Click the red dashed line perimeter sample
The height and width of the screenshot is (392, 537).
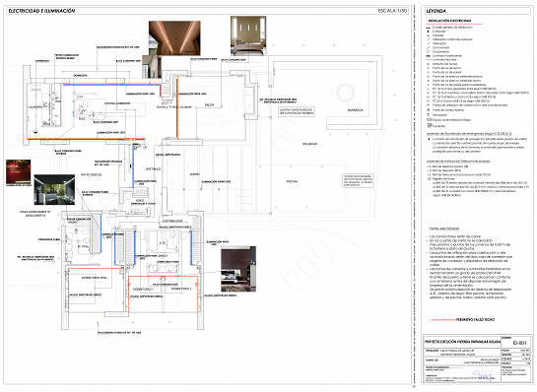tap(442, 320)
